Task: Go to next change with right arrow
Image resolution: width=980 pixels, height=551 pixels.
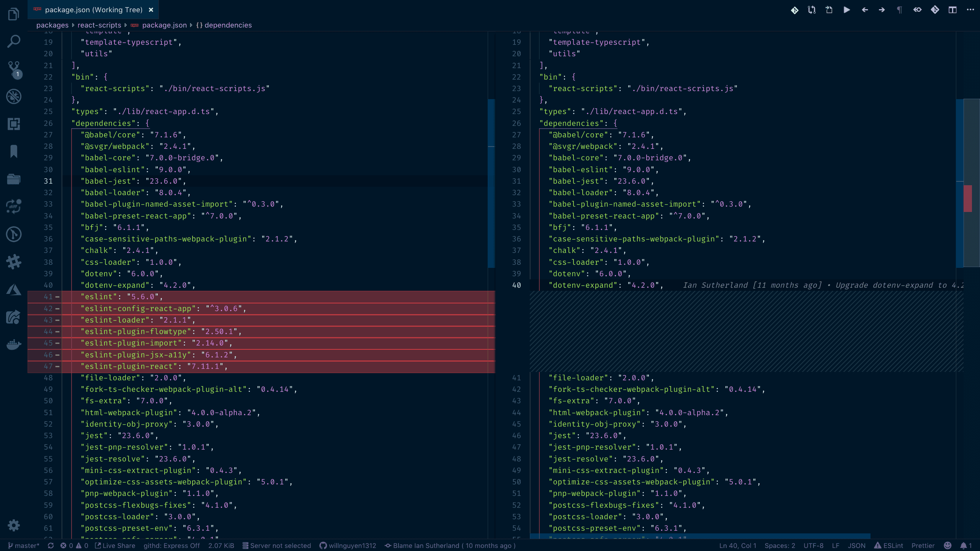Action: click(882, 10)
